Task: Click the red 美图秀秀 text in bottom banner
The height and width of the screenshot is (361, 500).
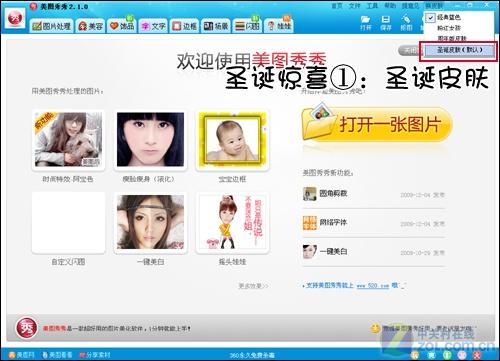Action: pos(54,329)
